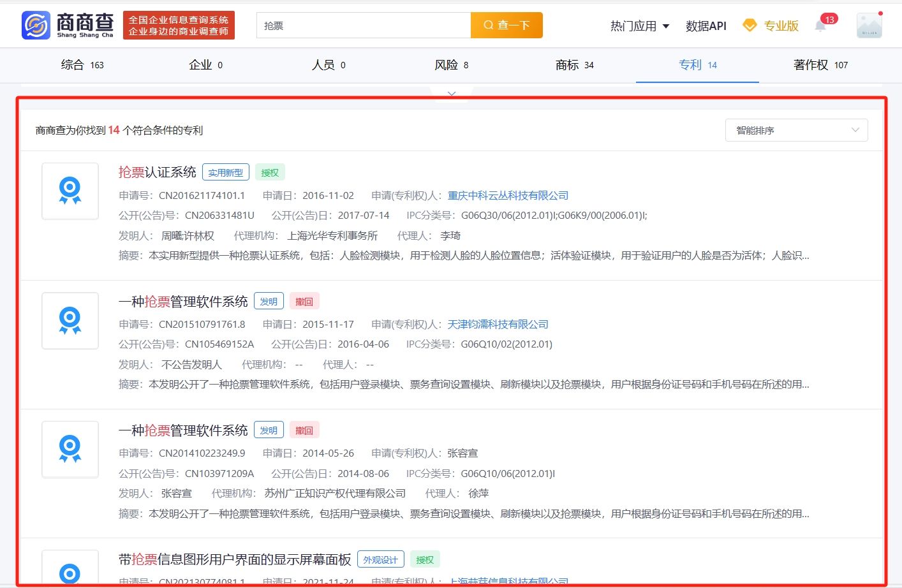Expand the filter chevron below the tabs
902x588 pixels.
coord(452,94)
